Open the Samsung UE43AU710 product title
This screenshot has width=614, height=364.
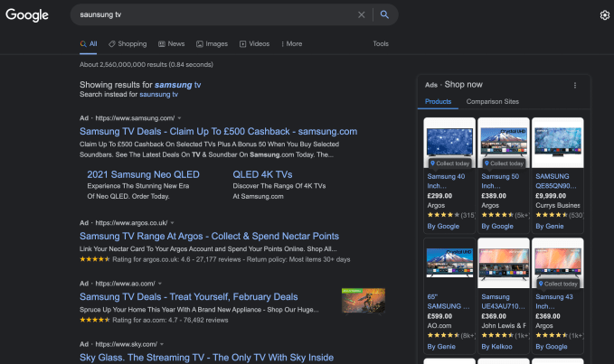(x=503, y=302)
